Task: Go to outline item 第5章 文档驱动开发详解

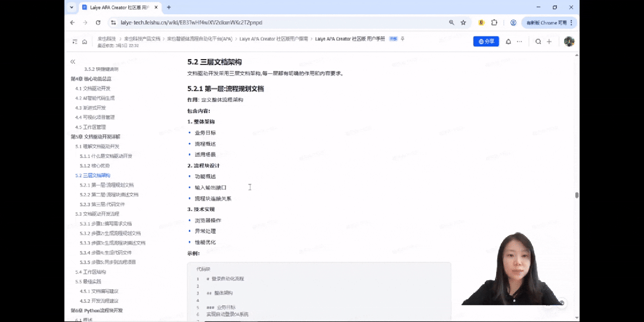Action: tap(95, 137)
